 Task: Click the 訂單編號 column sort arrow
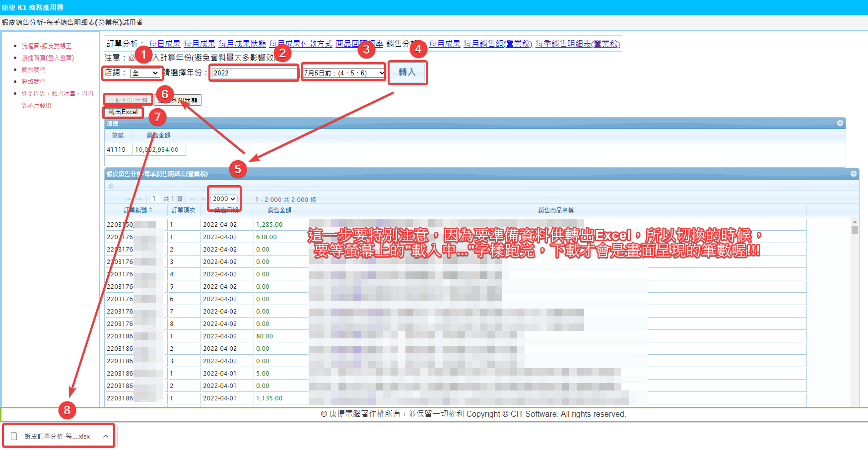pyautogui.click(x=151, y=210)
